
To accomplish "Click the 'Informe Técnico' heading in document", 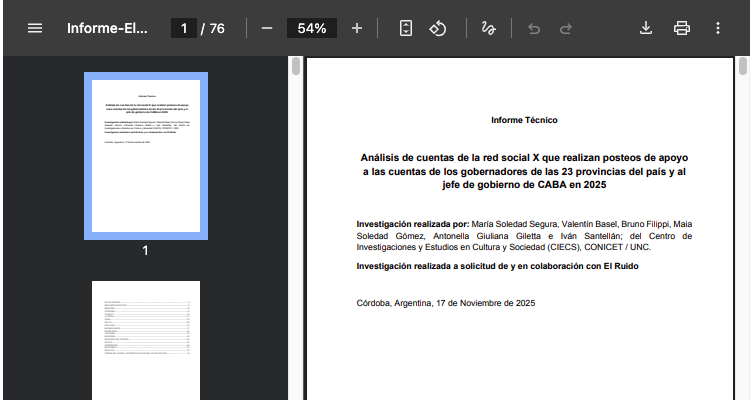I will tap(524, 120).
